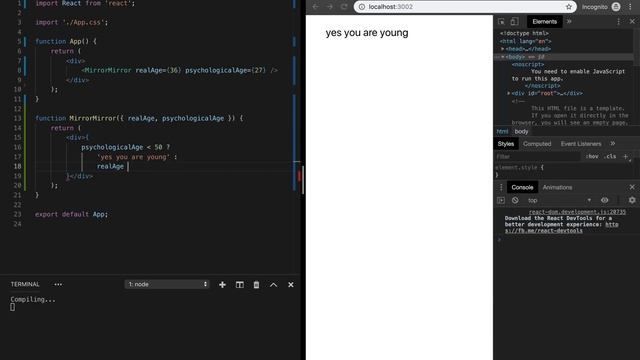Open the Chrome three-dot menu

click(631, 7)
